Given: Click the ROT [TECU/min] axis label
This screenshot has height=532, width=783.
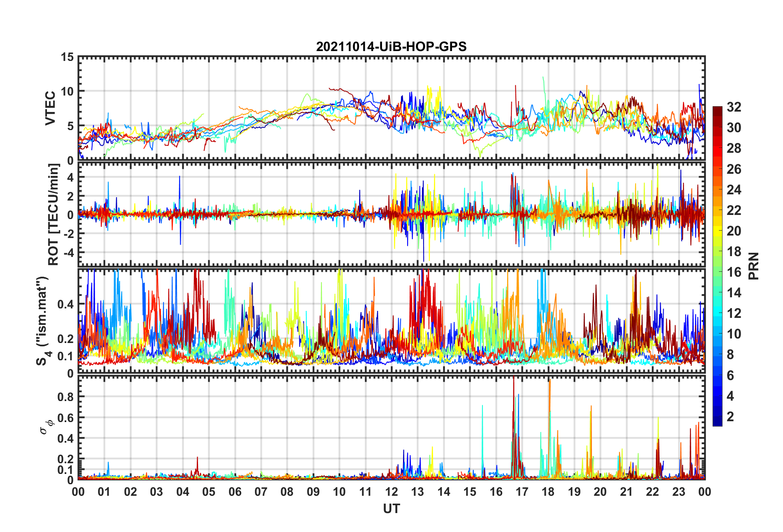Looking at the screenshot, I should 54,215.
